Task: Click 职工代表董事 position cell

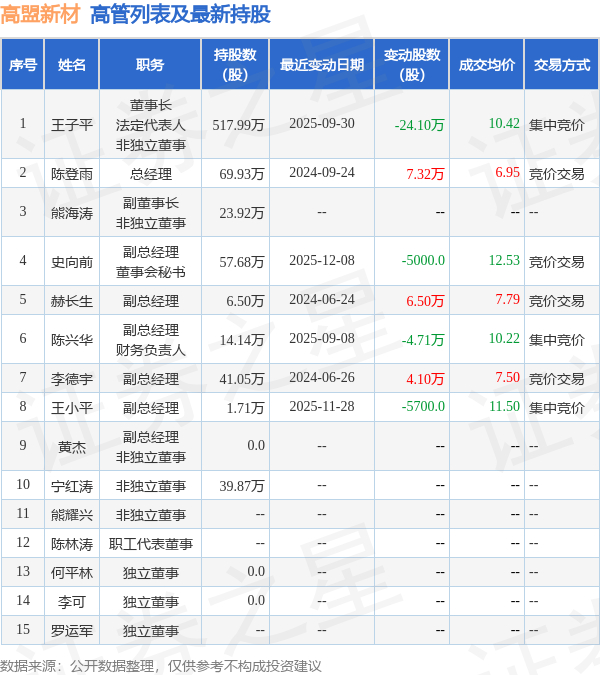Action: pyautogui.click(x=150, y=543)
